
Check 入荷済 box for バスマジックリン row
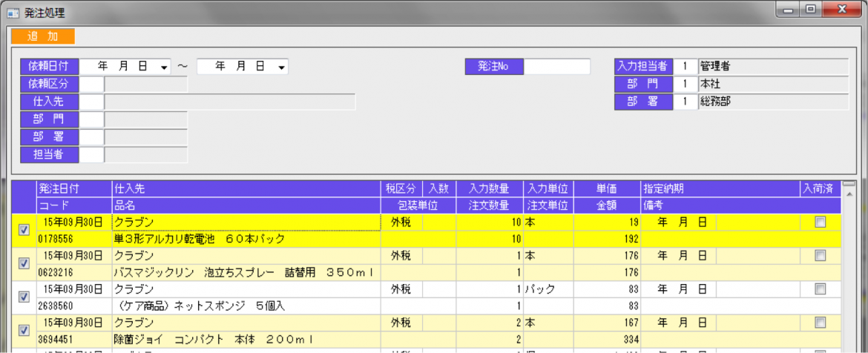pos(820,256)
